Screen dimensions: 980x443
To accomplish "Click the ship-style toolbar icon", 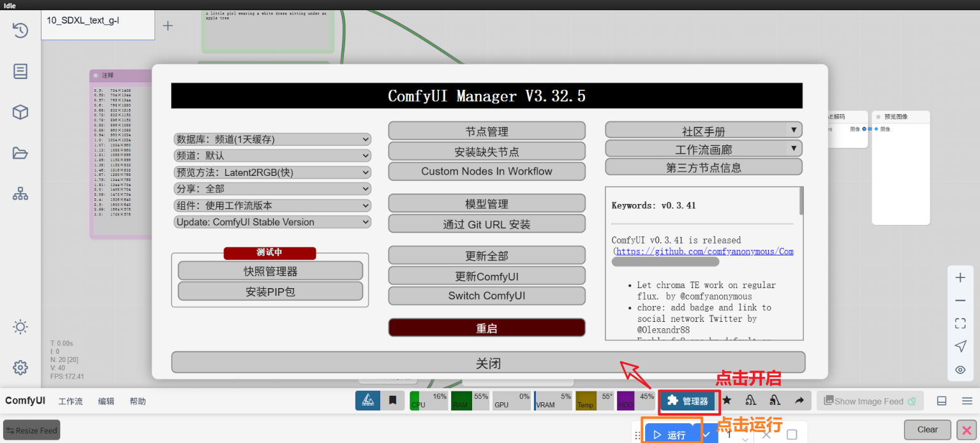I will pyautogui.click(x=368, y=400).
